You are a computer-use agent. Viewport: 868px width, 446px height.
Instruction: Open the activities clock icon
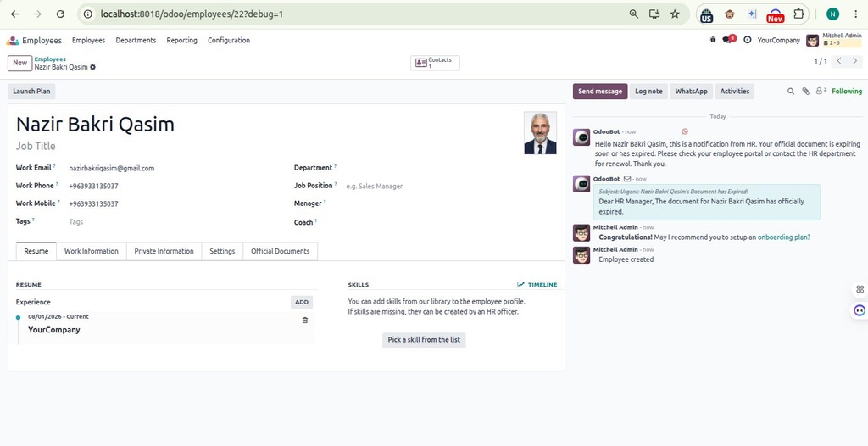tap(748, 40)
